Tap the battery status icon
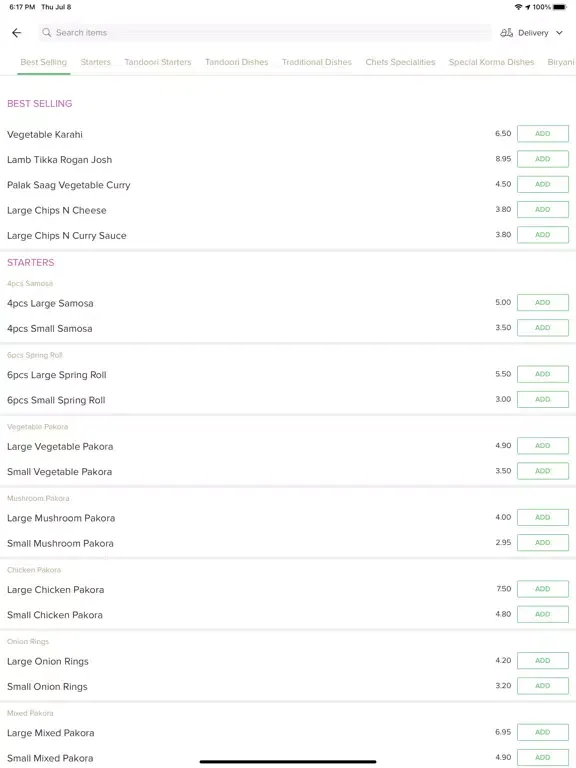This screenshot has height=768, width=576. coord(560,7)
